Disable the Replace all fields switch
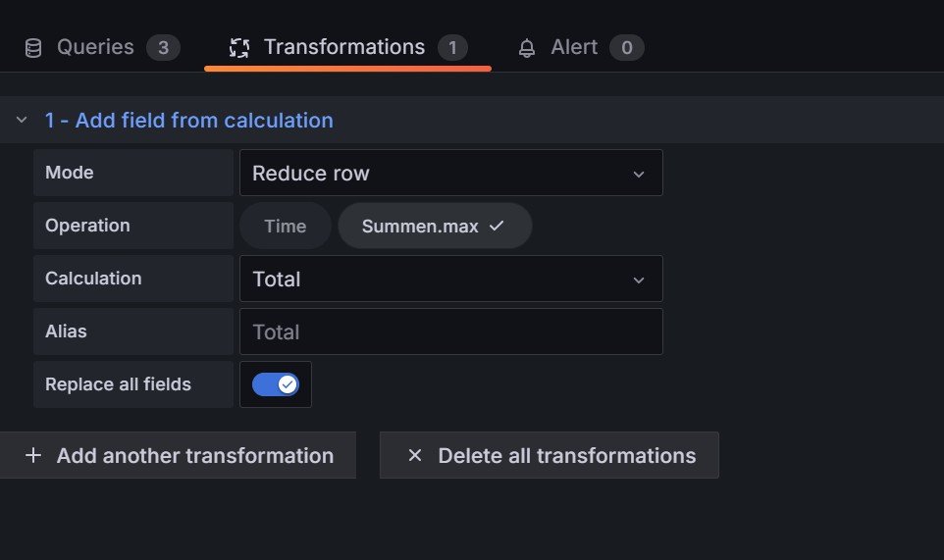Image resolution: width=944 pixels, height=560 pixels. (x=276, y=384)
